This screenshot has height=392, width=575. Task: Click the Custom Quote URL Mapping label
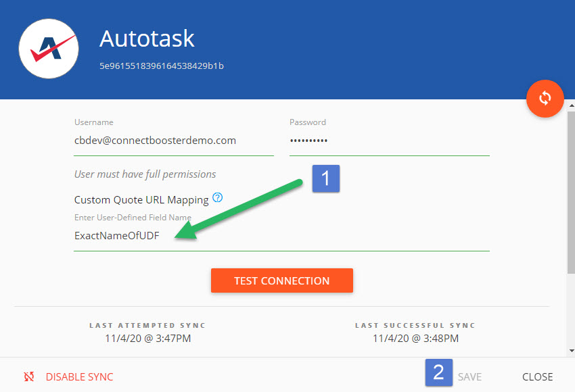(141, 200)
